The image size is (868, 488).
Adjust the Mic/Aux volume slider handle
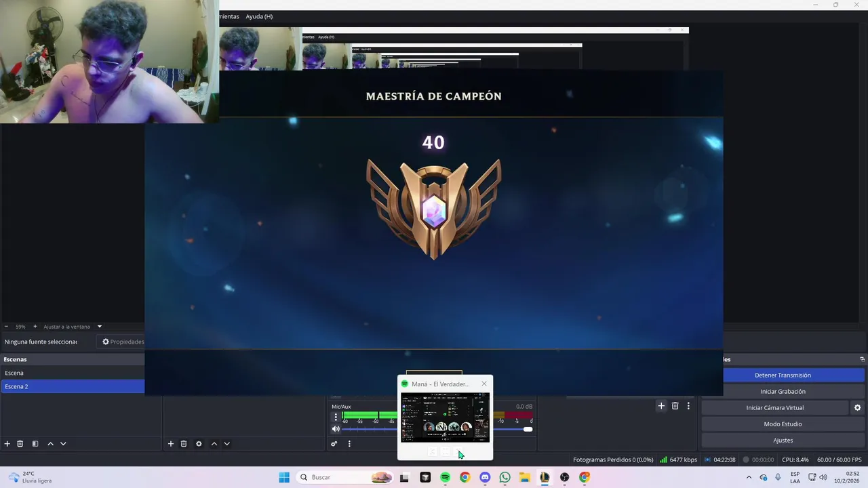point(528,429)
